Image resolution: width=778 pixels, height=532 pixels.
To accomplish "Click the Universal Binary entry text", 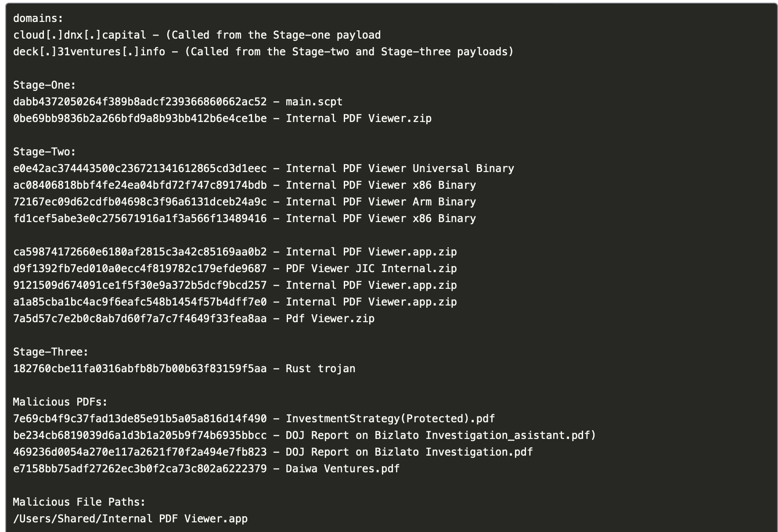I will pos(400,169).
